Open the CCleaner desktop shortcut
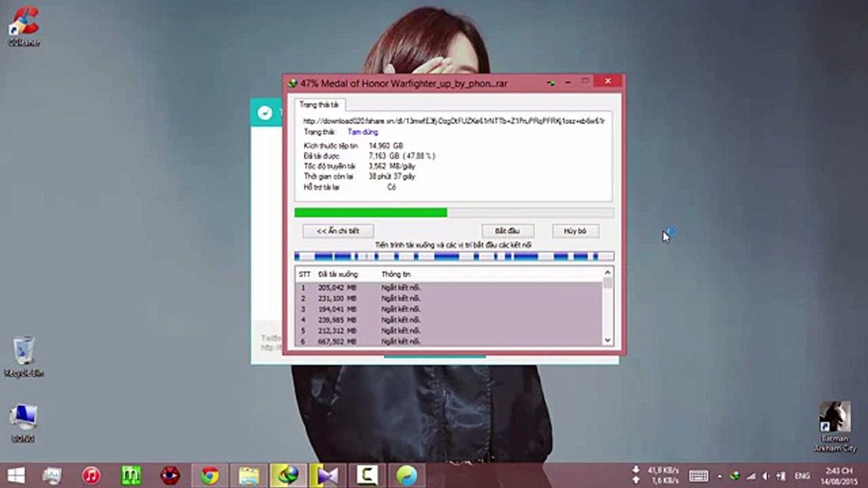Viewport: 868px width, 488px height. (x=24, y=26)
